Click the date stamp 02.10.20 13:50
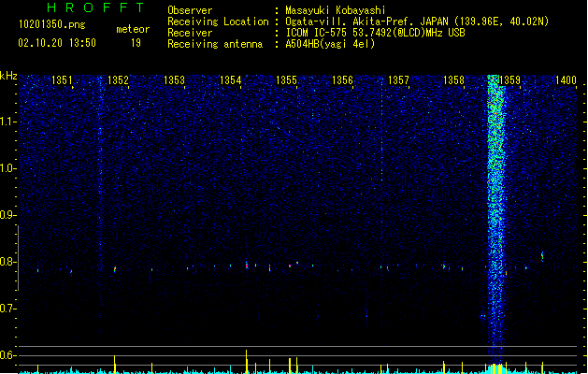This screenshot has width=588, height=374. click(x=57, y=43)
